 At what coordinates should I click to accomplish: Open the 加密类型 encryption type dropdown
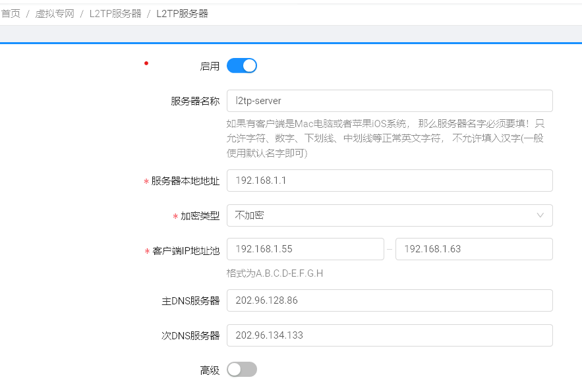(x=389, y=215)
